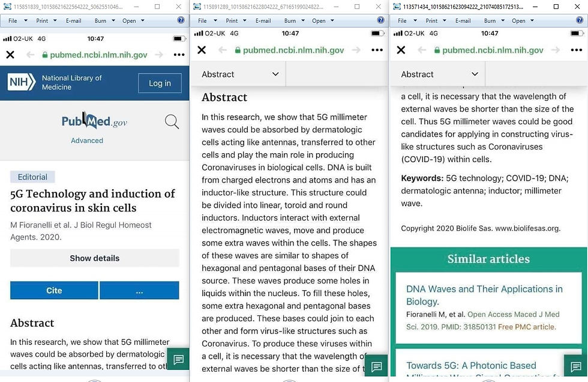Click the 'Keywords:' label

pos(422,178)
